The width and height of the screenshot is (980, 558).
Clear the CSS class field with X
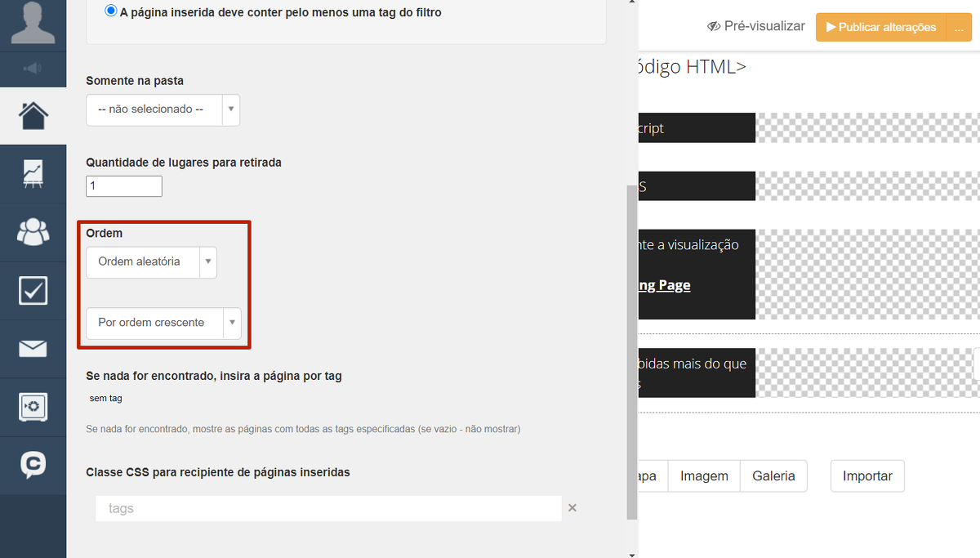coord(572,508)
